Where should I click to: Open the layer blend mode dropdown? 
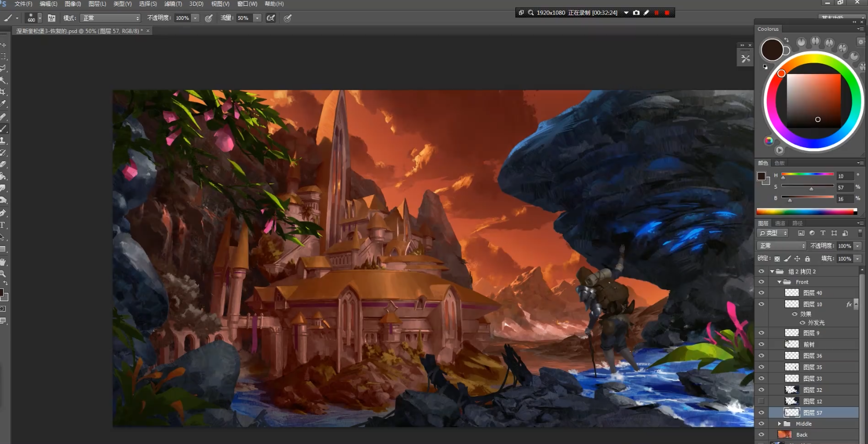[781, 245]
